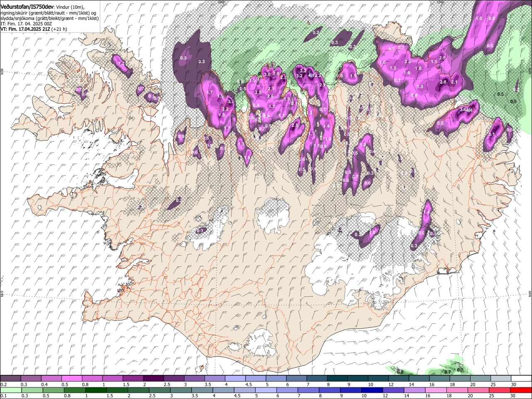This screenshot has height=399, width=532.
Task: Select the snow-scale swatch between 0.4 and 0.5
Action: point(51,378)
